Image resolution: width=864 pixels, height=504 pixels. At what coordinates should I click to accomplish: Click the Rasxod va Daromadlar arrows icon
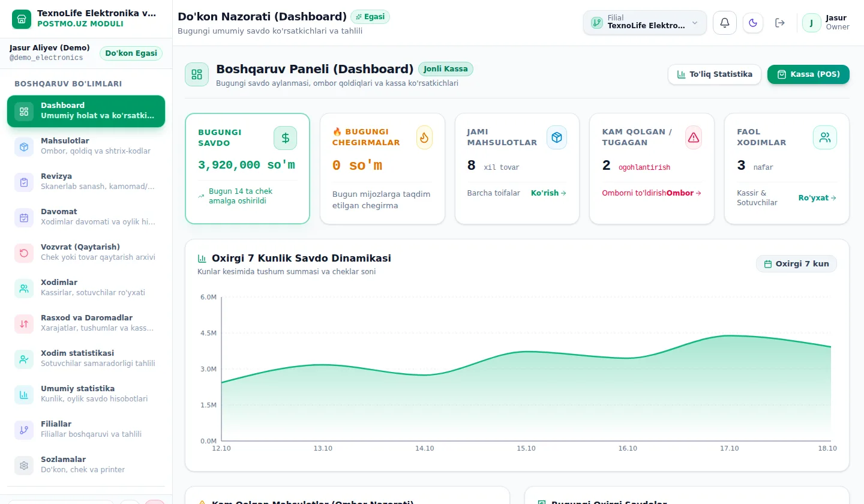(24, 324)
